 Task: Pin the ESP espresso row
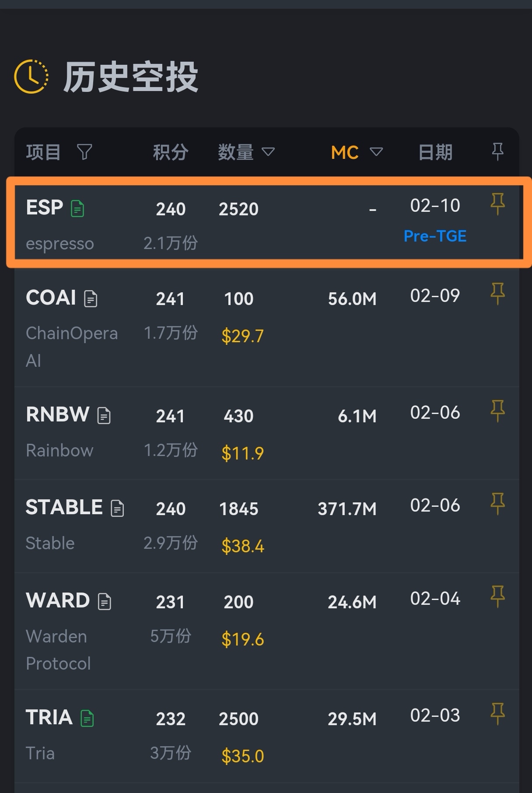tap(497, 204)
